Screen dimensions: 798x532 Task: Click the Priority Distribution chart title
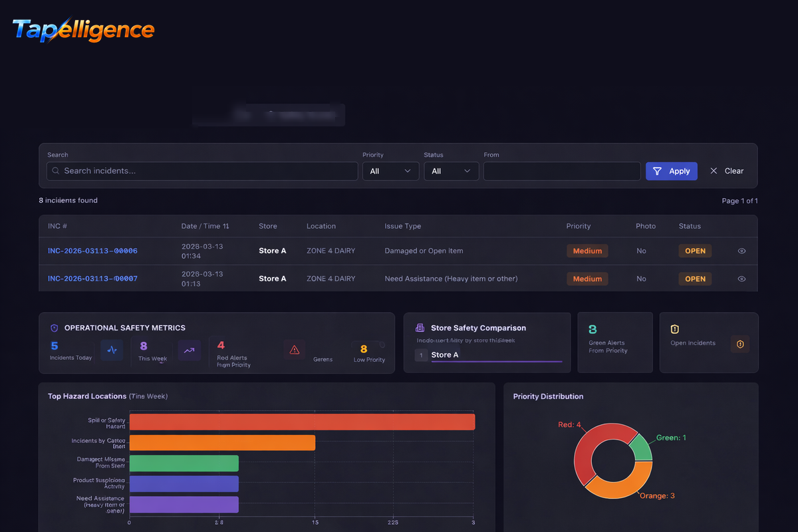pyautogui.click(x=548, y=396)
